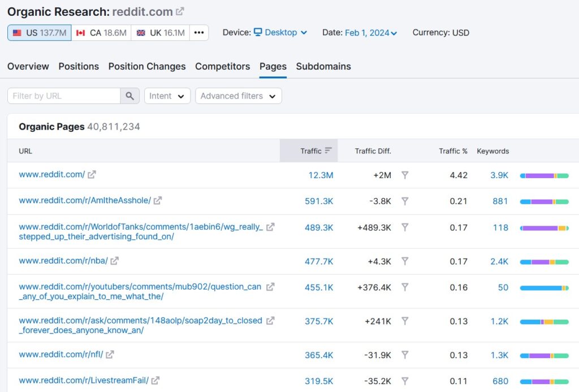Click the intent distribution bar for youtubers row

point(545,288)
